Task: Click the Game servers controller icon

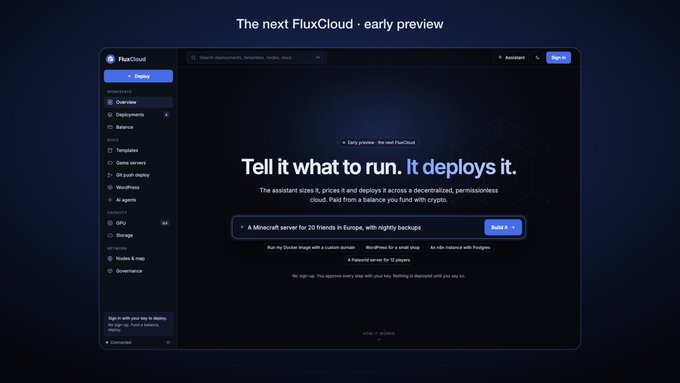Action: click(110, 163)
